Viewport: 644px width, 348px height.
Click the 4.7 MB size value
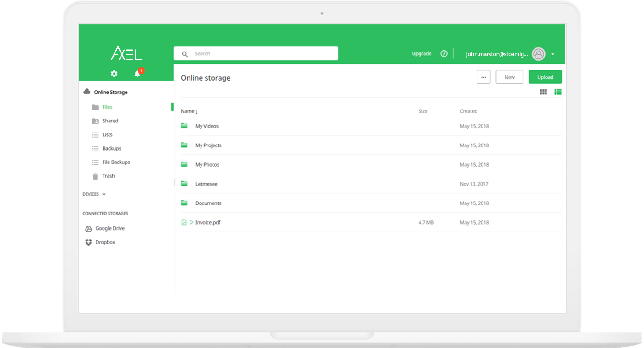(x=426, y=223)
